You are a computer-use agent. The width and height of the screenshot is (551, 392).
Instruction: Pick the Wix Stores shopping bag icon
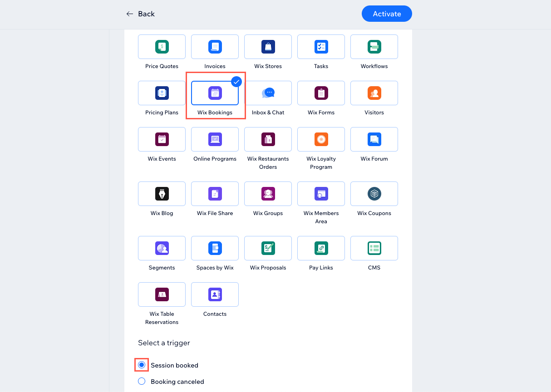click(268, 46)
